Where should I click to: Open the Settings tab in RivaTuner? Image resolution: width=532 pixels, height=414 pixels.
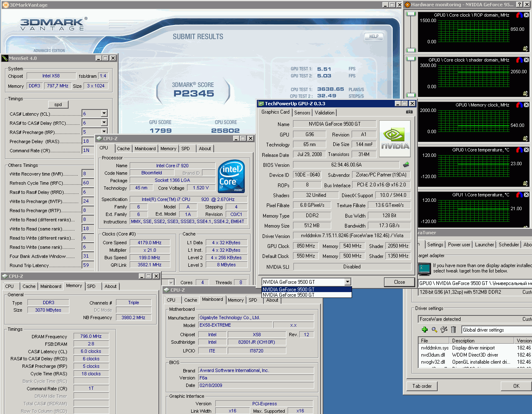tap(435, 245)
